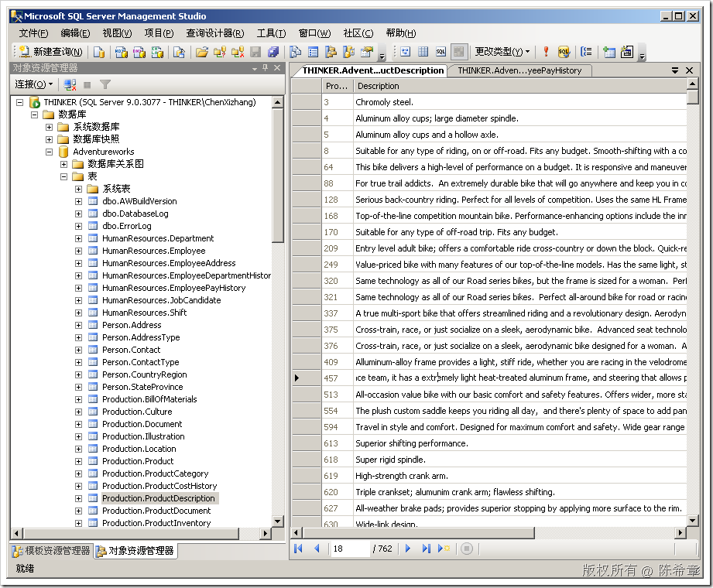The width and height of the screenshot is (713, 588).
Task: Open the Edit (编辑) menu
Action: (75, 33)
